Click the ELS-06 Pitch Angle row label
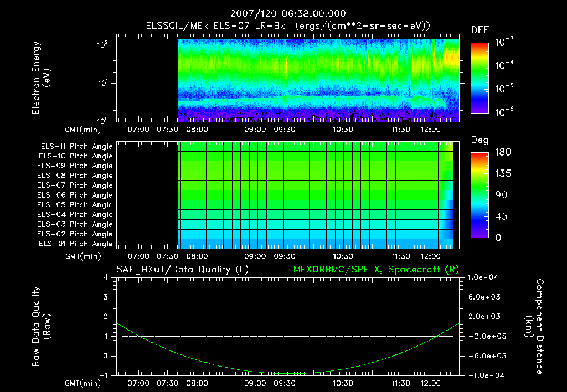567x392 pixels. (75, 195)
